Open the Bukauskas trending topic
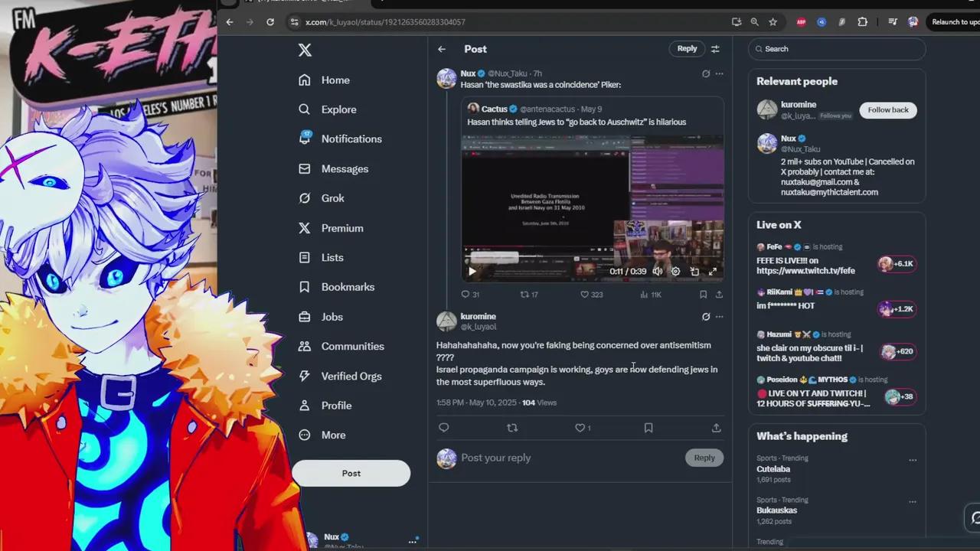The image size is (980, 551). (776, 510)
